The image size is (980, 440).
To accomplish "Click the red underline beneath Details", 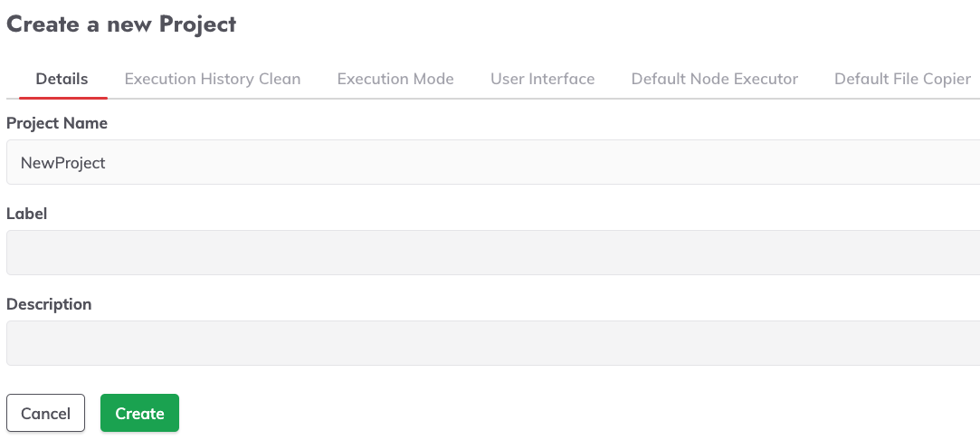I will pyautogui.click(x=63, y=98).
